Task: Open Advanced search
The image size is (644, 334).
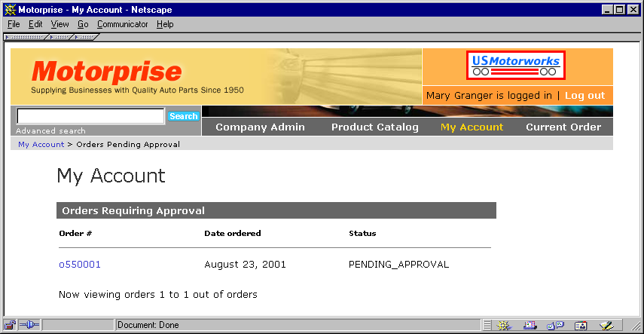Action: tap(50, 130)
